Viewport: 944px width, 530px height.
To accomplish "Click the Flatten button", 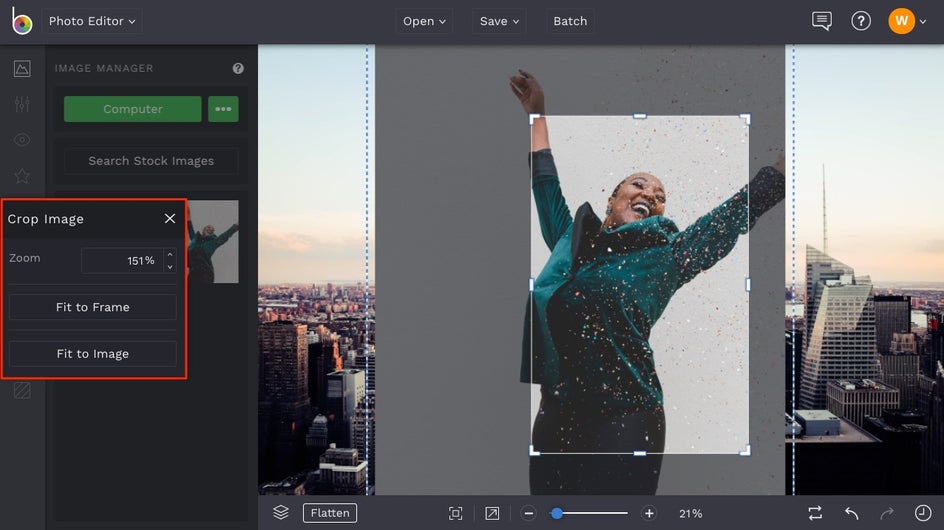I will point(330,513).
